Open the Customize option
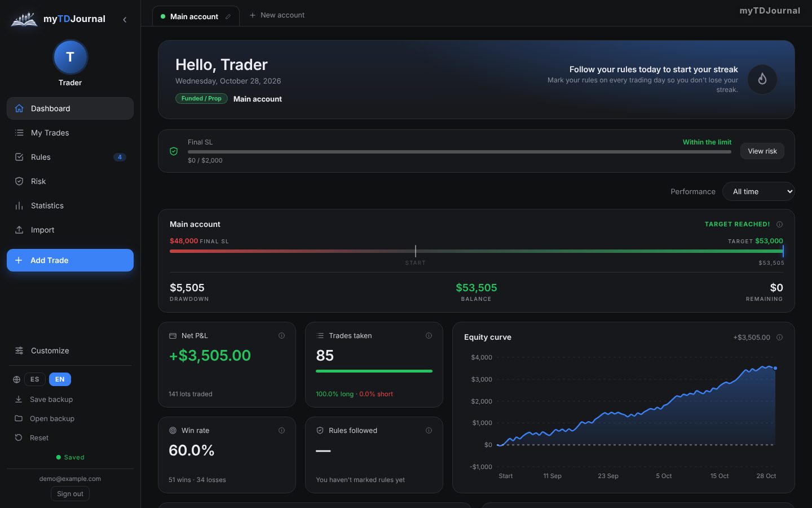The height and width of the screenshot is (508, 812). 70,351
